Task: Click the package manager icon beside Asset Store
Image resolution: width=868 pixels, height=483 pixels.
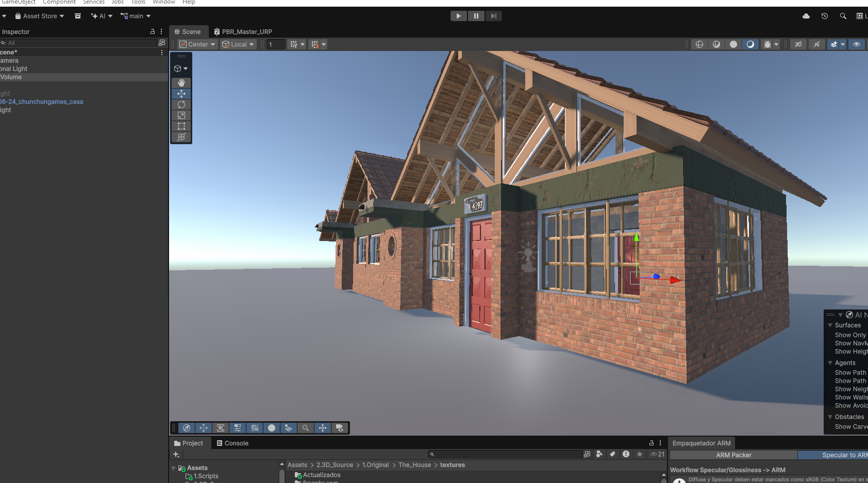Action: [x=78, y=16]
